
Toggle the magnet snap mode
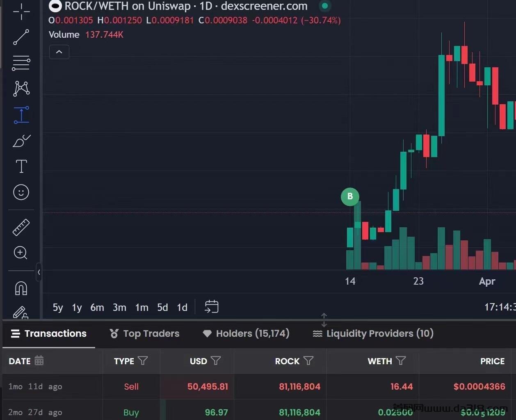(x=21, y=288)
